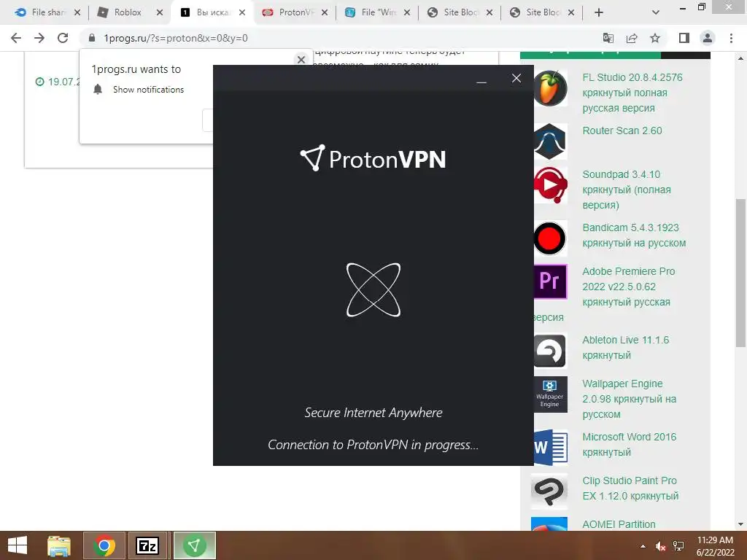Open a new browser tab
The image size is (747, 560).
pos(599,13)
